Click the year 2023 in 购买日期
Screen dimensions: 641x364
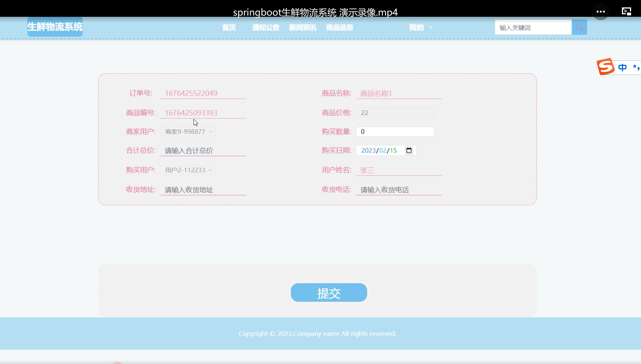click(368, 151)
